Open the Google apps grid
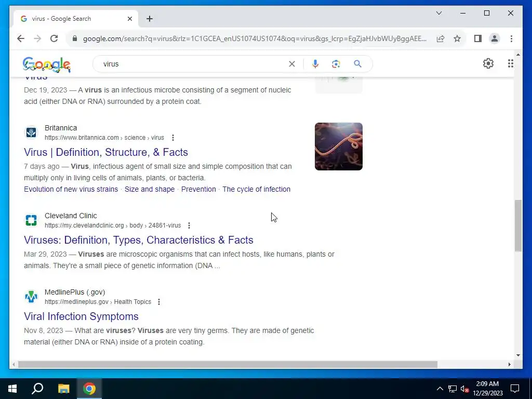 click(x=511, y=63)
